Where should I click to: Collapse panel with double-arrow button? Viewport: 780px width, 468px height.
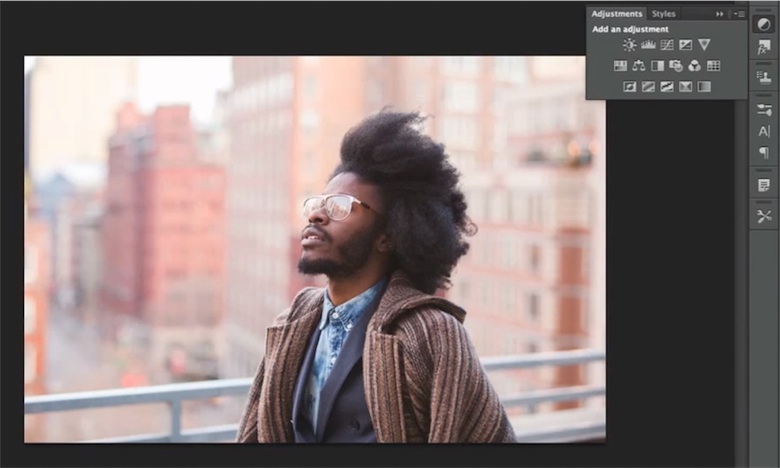pyautogui.click(x=719, y=14)
